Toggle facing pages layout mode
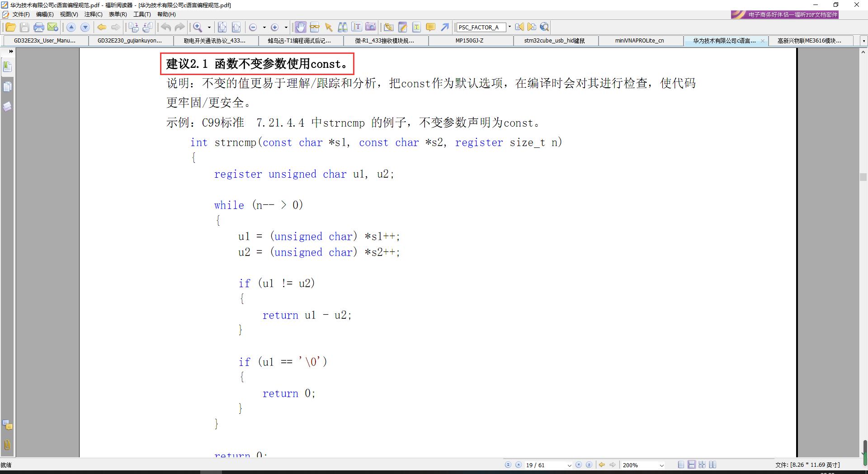 [x=712, y=465]
